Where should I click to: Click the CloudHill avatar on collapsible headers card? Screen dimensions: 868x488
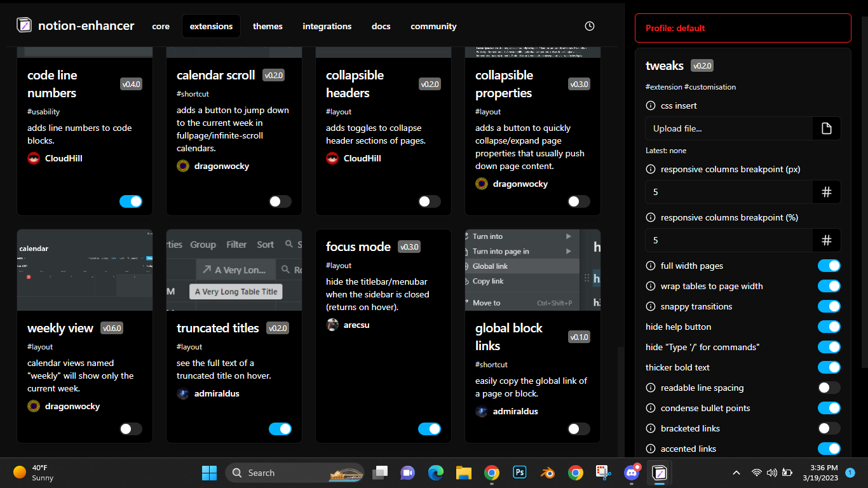(x=332, y=158)
